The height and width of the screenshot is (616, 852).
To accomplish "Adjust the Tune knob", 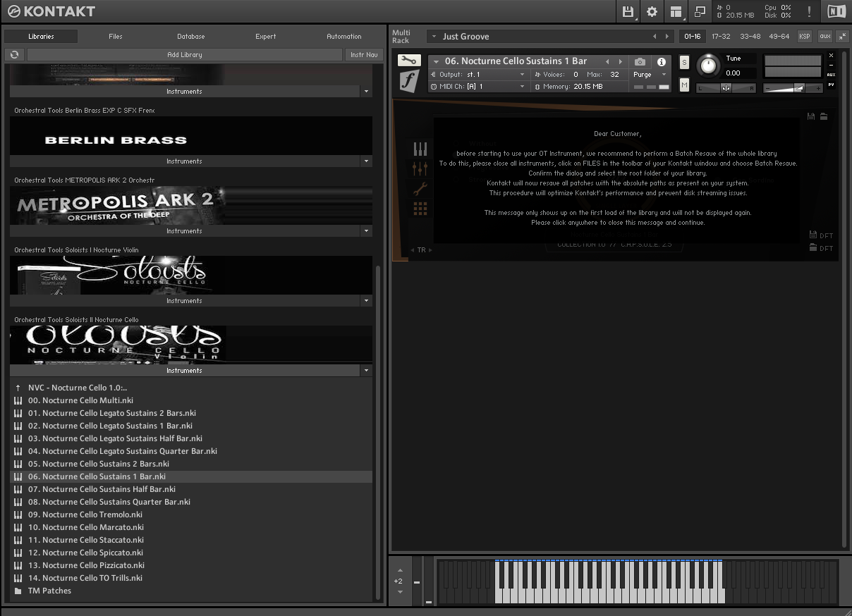I will click(708, 66).
